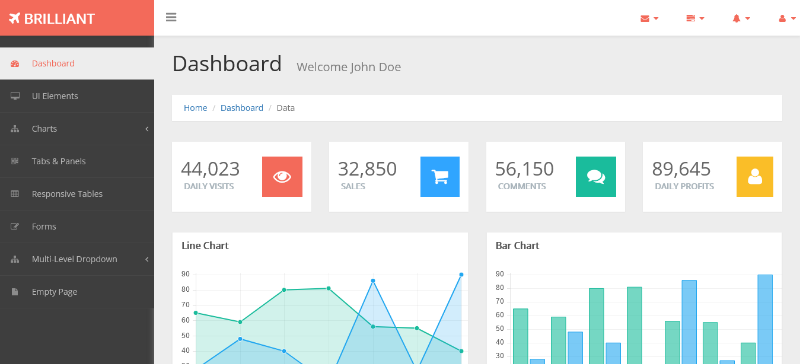Image resolution: width=800 pixels, height=364 pixels.
Task: Select Dashboard in the sidebar
Action: 77,63
